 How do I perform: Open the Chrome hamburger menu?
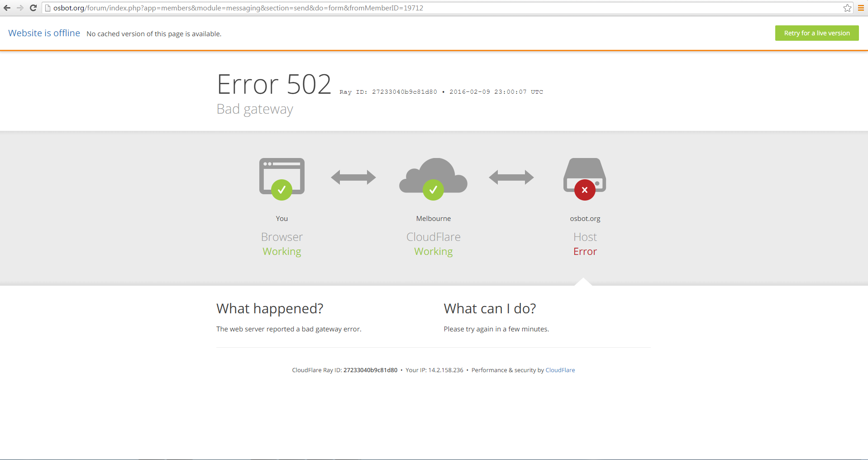(x=861, y=8)
